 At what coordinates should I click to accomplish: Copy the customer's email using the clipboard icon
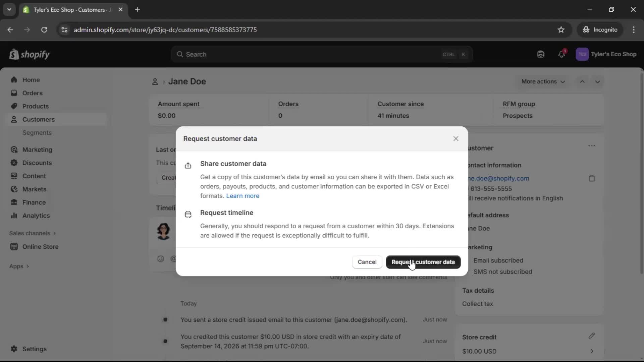[x=591, y=178]
